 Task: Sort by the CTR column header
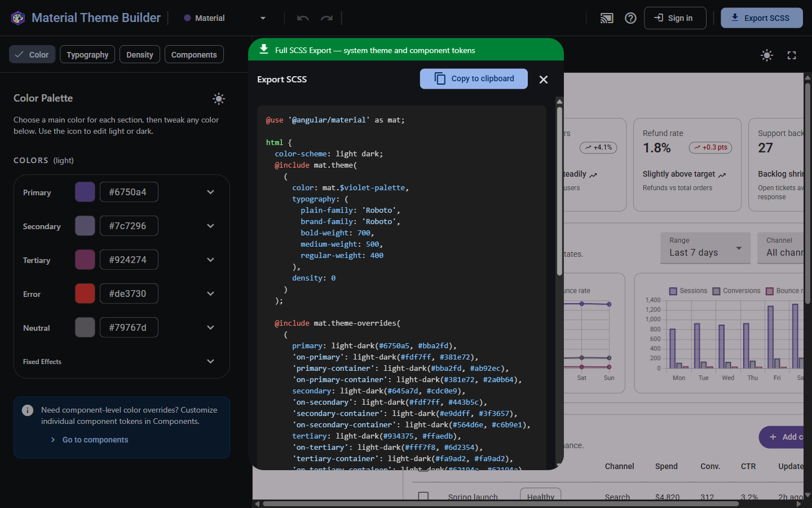click(748, 466)
